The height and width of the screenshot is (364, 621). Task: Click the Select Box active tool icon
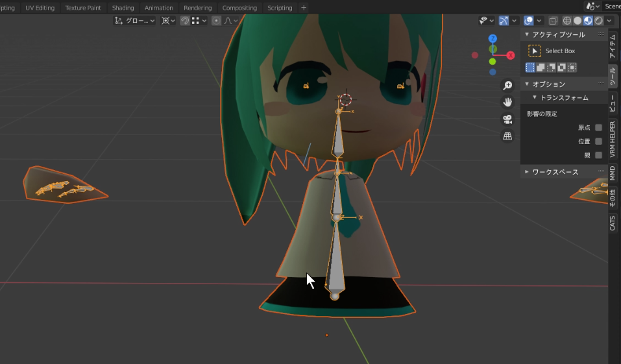click(534, 51)
